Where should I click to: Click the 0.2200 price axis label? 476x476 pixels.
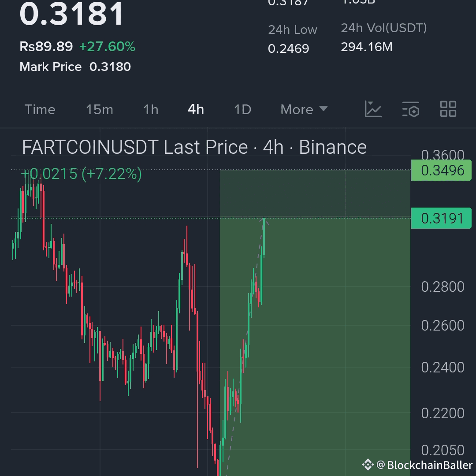443,413
